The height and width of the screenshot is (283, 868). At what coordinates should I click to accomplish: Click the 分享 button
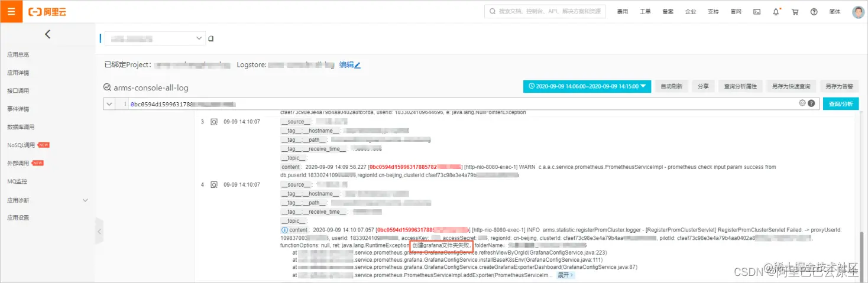click(x=703, y=86)
